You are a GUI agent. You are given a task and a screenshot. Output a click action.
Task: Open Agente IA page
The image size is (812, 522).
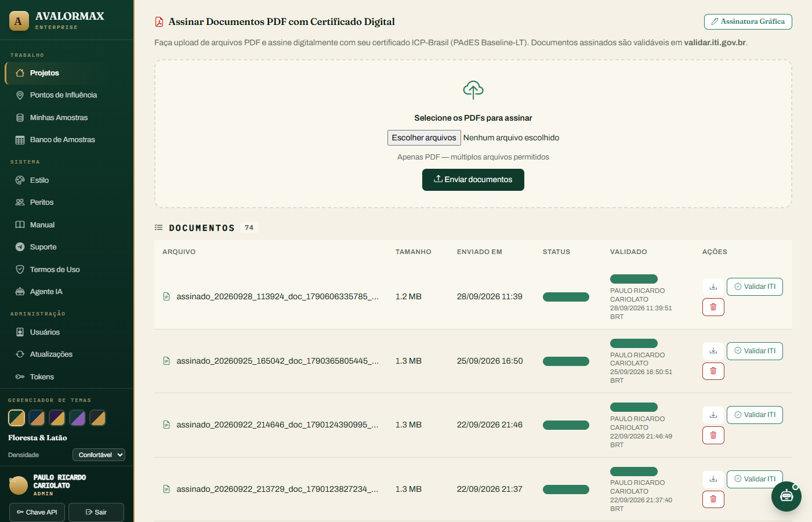coord(67,292)
